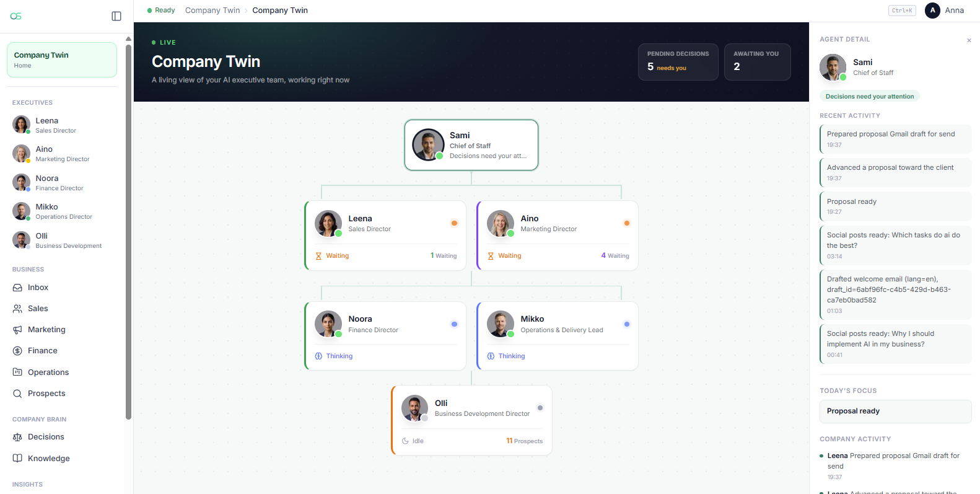Click the Idle moon icon on Olli's card

405,441
